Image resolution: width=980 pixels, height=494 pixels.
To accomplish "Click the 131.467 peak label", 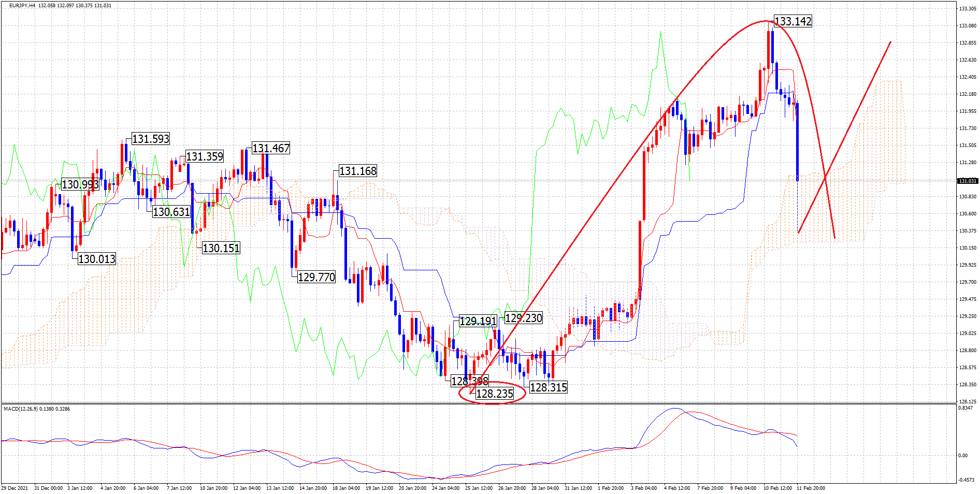I will 271,148.
